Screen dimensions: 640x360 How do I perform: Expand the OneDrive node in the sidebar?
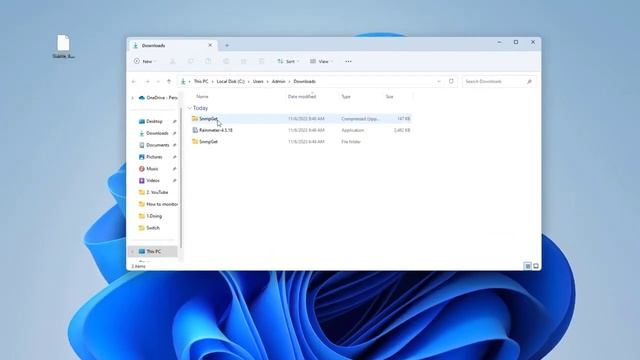click(x=132, y=98)
